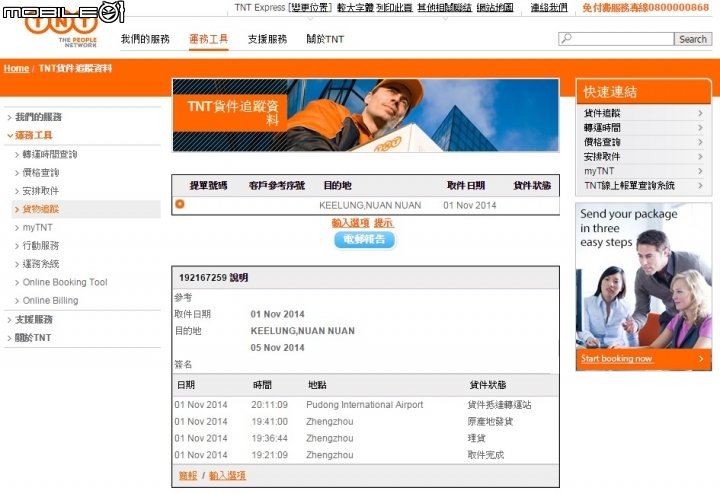
Task: Click 簡報 link at bottom
Action: click(188, 476)
